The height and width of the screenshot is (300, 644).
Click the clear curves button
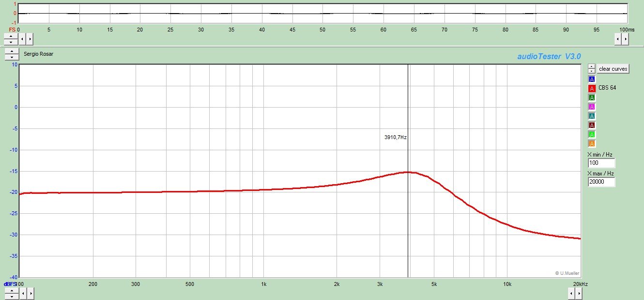tap(613, 69)
